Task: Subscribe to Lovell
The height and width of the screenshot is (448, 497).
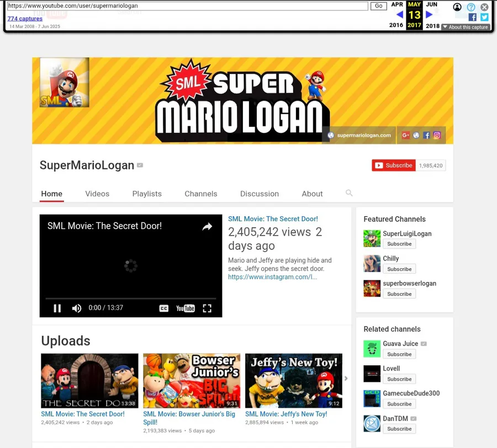Action: (399, 379)
